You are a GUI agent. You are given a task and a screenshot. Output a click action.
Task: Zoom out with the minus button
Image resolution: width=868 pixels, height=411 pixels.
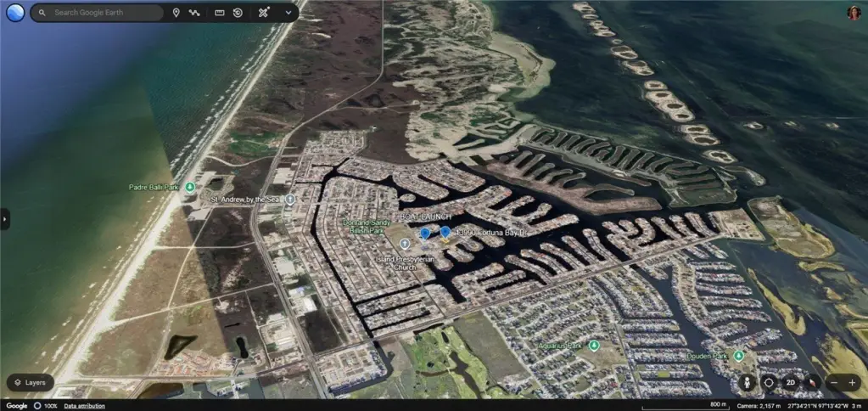point(835,383)
